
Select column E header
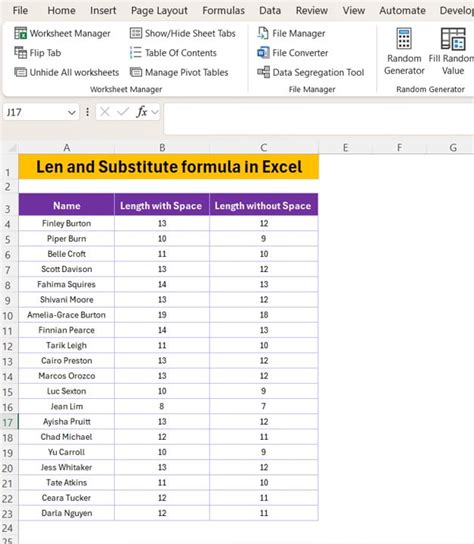[345, 148]
